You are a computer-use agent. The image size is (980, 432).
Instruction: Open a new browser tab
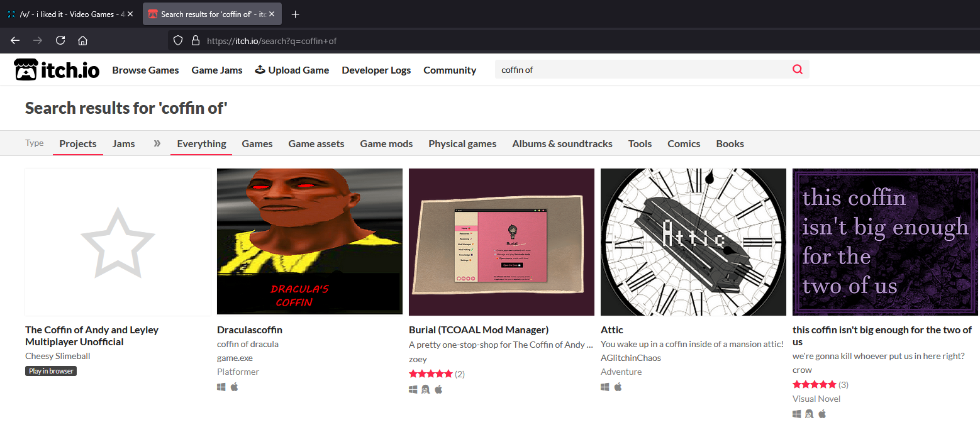[296, 14]
